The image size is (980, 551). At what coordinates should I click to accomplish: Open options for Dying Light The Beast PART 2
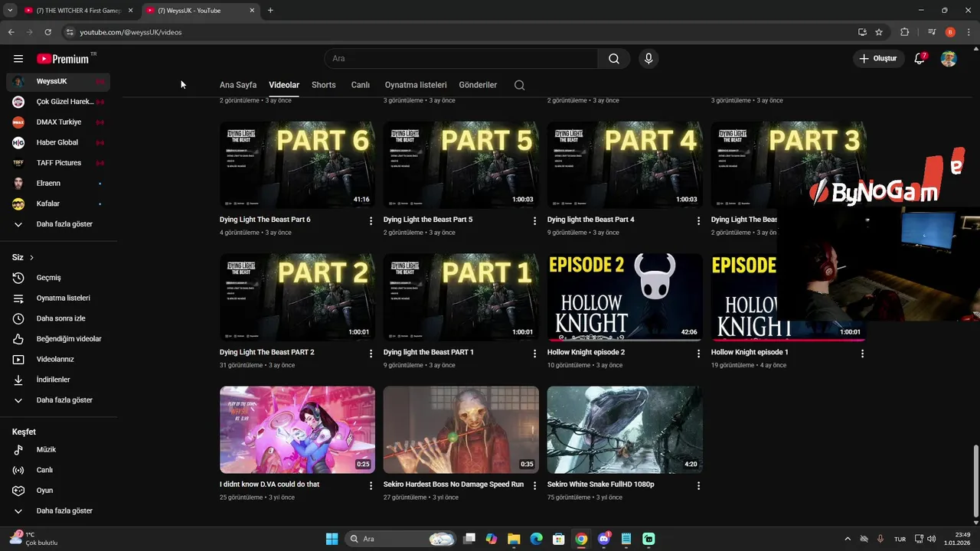pyautogui.click(x=371, y=354)
